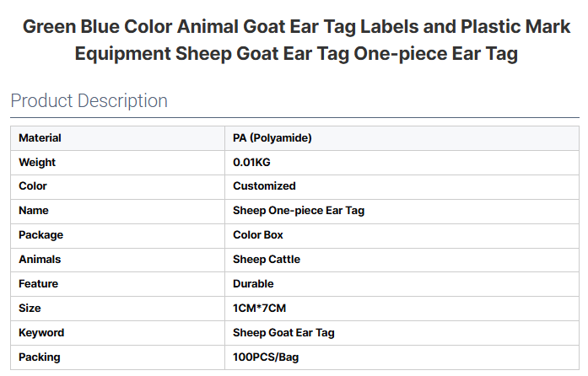Viewport: 588px width, 376px height.
Task: Select the Durable feature value
Action: coord(253,284)
